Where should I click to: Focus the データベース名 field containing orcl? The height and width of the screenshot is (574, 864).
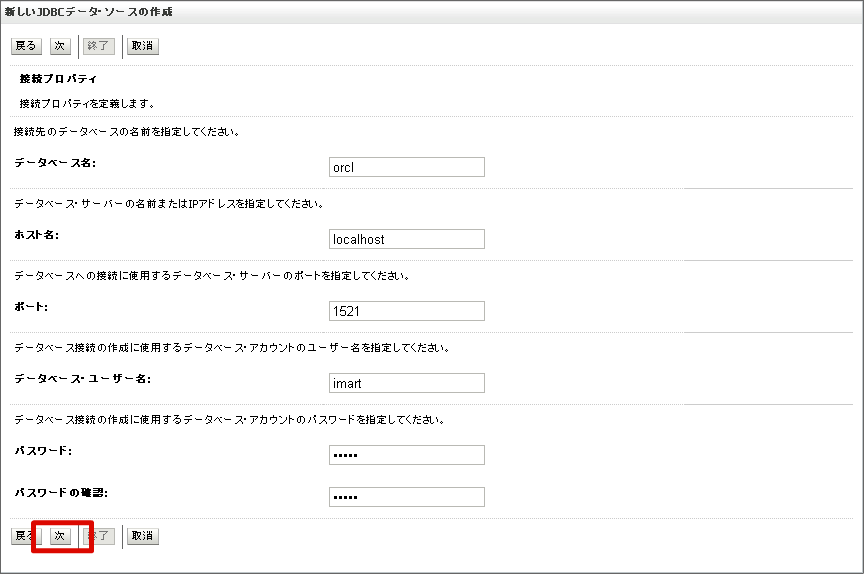(x=406, y=167)
